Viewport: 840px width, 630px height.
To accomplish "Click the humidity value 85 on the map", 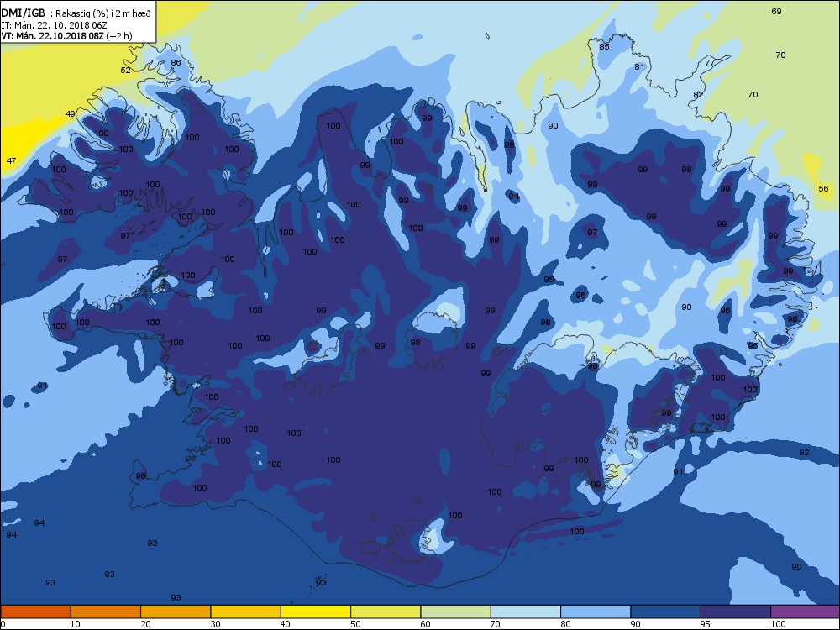I will [x=604, y=46].
